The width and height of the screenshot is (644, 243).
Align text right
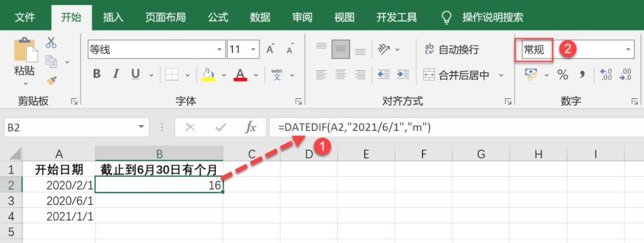[360, 74]
